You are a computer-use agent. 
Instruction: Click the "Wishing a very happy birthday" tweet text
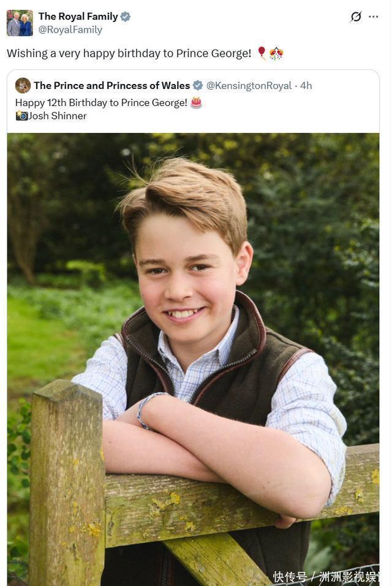(x=129, y=53)
